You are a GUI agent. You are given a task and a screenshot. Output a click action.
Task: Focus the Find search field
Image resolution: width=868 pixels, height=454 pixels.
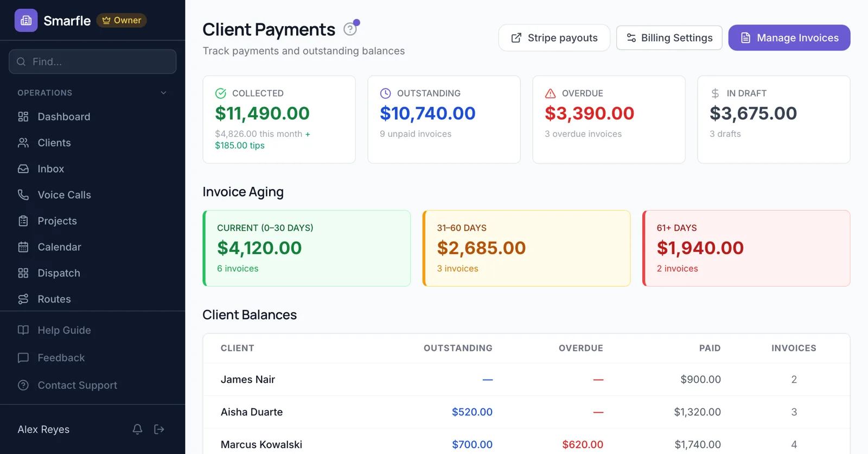coord(92,62)
